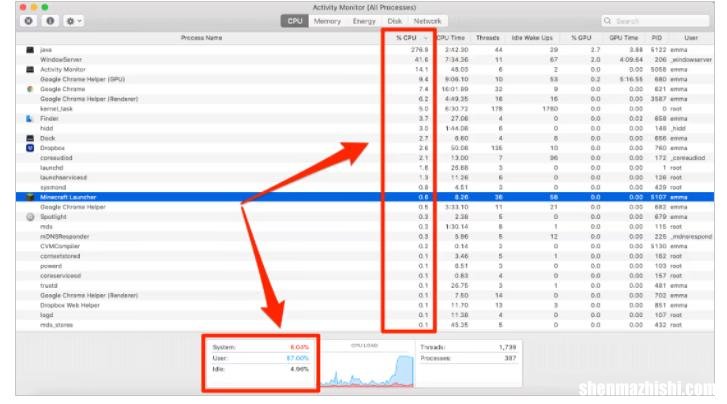Open the gear action dropdown menu
727x404 pixels.
73,21
